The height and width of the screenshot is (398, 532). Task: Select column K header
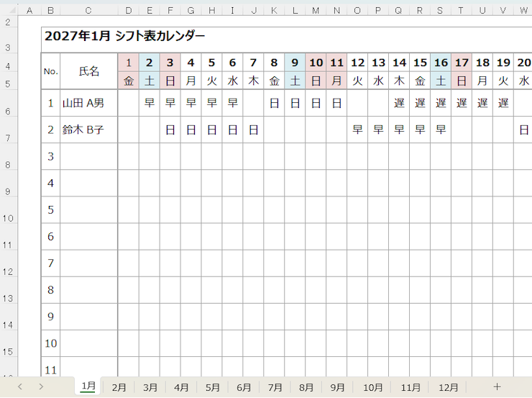pos(274,11)
